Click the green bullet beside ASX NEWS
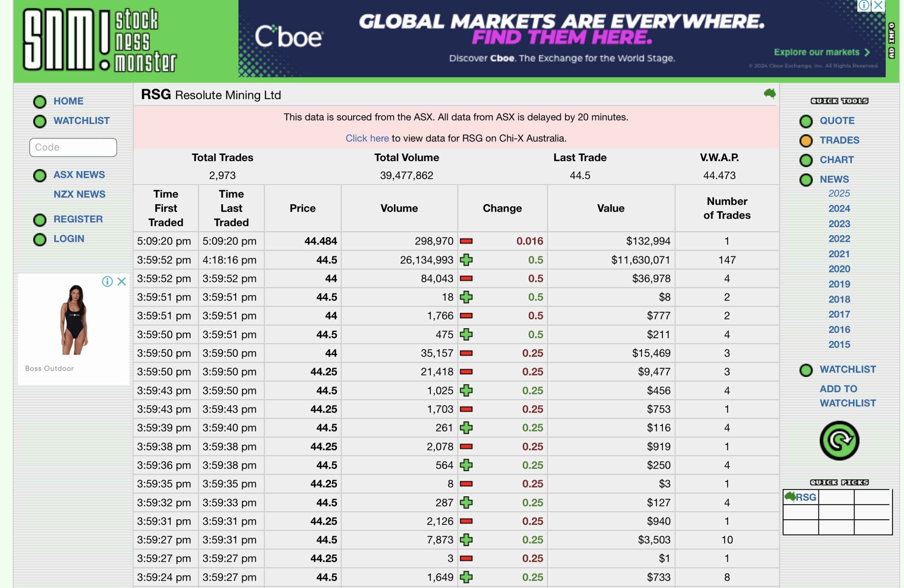Screen dimensions: 904x588 tap(40, 175)
